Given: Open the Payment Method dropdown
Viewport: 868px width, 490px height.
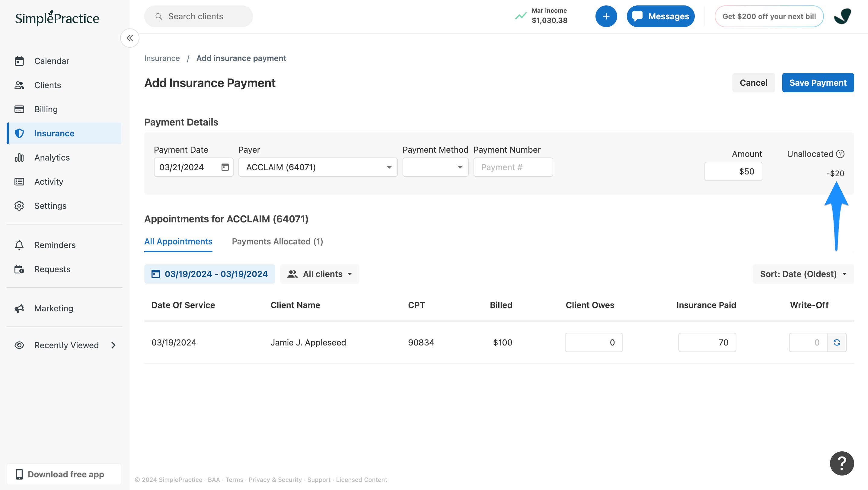Looking at the screenshot, I should tap(435, 167).
